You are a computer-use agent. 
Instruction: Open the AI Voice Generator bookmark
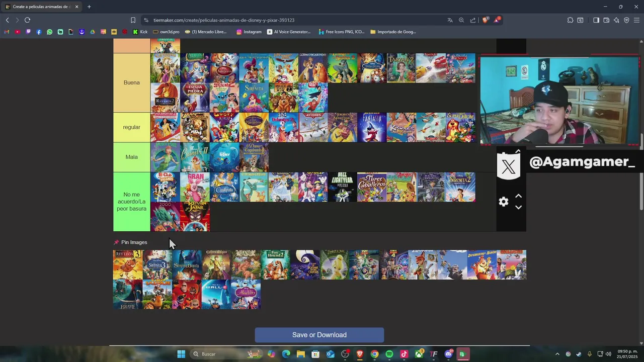click(x=289, y=32)
